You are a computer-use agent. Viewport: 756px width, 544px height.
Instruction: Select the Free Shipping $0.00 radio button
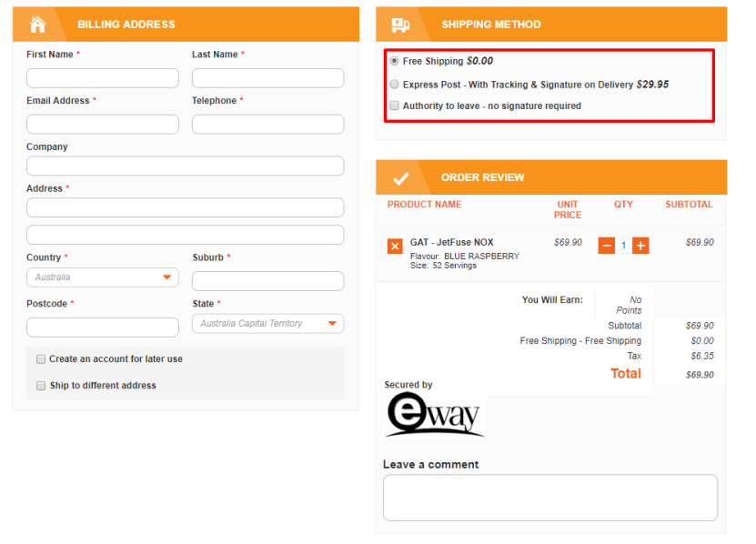395,61
